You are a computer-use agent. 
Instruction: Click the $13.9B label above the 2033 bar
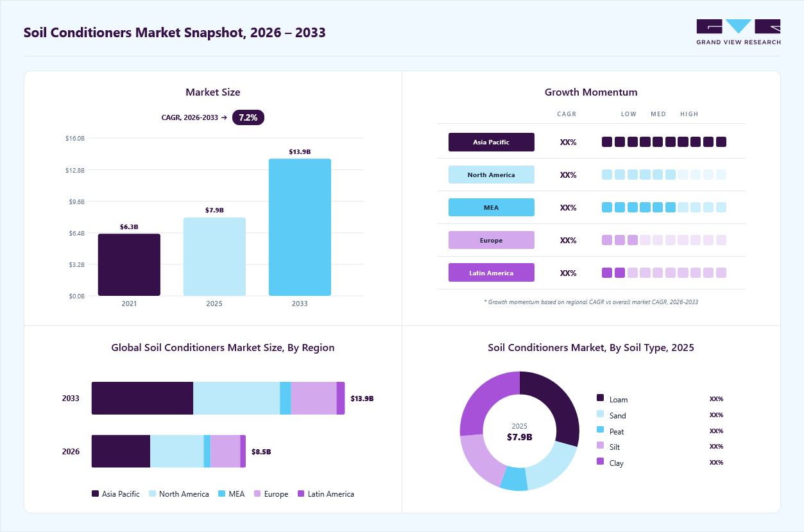300,152
